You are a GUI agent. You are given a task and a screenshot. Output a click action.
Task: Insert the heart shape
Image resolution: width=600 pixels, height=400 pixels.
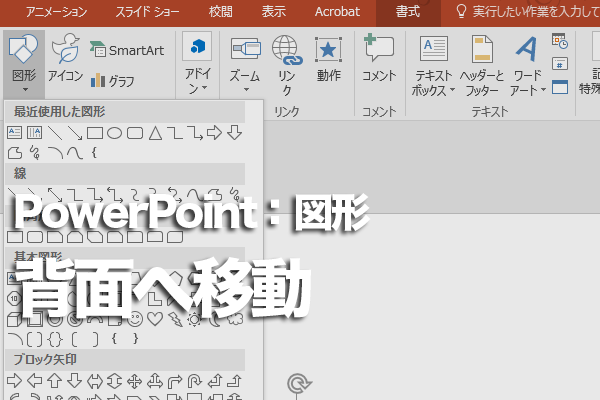(x=155, y=319)
